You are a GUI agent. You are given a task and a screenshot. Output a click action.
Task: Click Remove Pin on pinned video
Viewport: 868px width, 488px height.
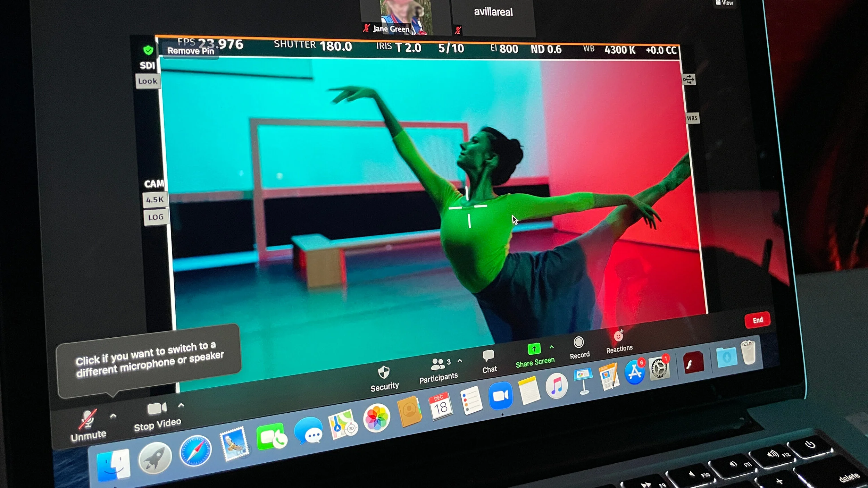[x=191, y=51]
